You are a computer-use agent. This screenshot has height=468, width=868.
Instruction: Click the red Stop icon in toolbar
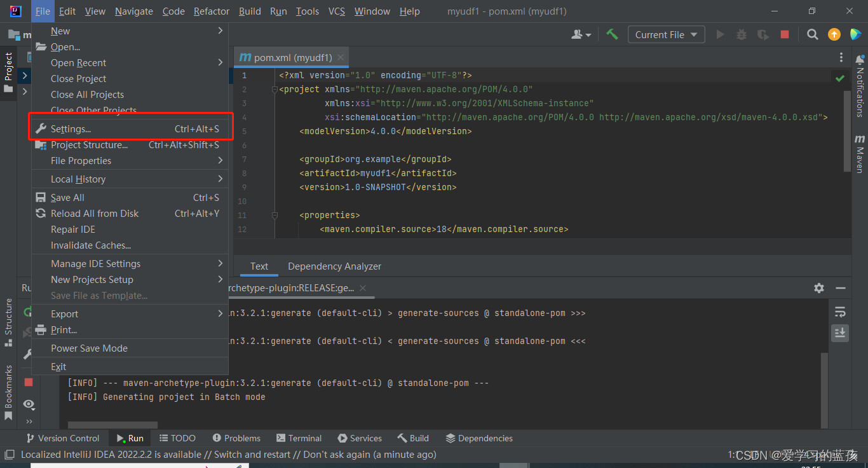point(785,34)
